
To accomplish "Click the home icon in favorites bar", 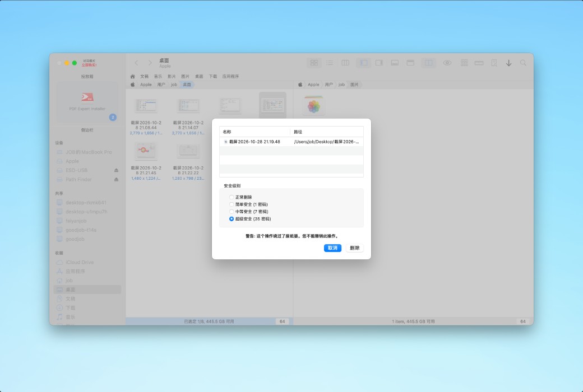I will click(133, 76).
